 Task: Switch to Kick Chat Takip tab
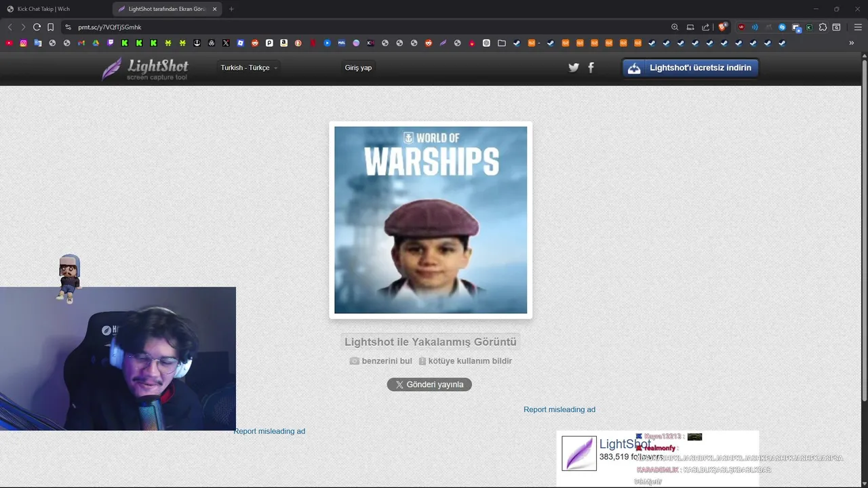coord(56,9)
